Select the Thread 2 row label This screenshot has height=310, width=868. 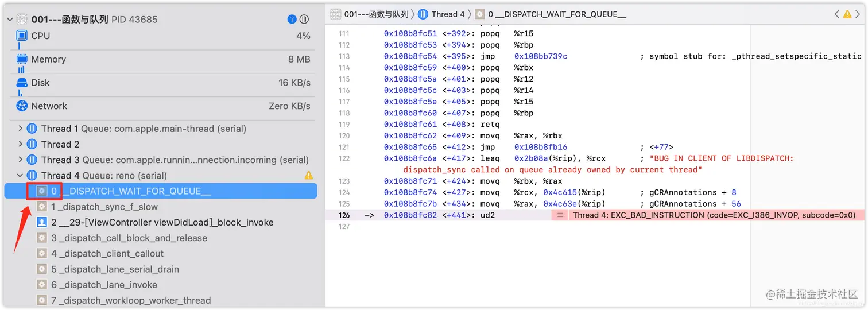(x=60, y=144)
